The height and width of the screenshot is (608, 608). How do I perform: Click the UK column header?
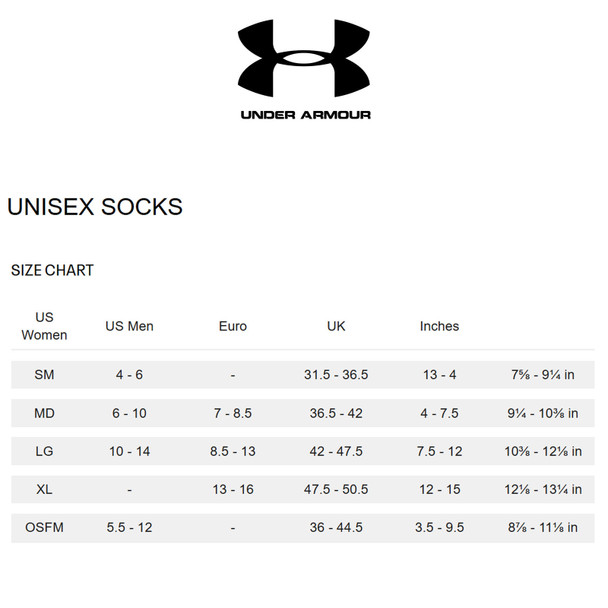click(336, 326)
